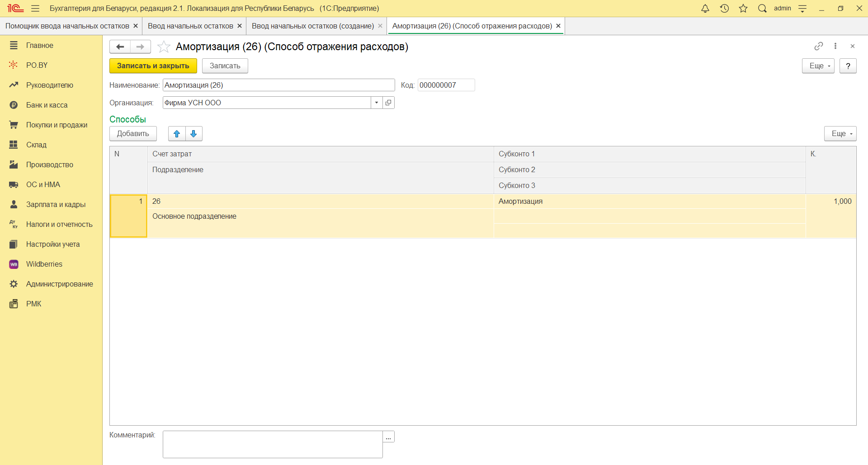
Task: Add form to favorites with star icon
Action: tap(164, 47)
